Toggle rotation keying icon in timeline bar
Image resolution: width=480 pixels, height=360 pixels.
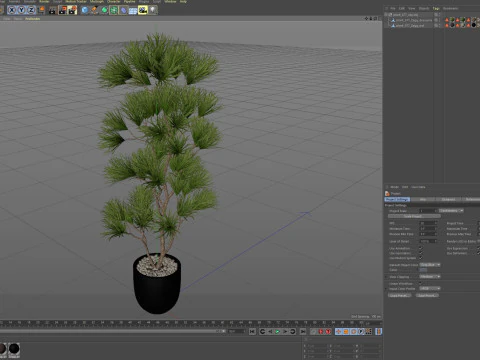coord(353,331)
